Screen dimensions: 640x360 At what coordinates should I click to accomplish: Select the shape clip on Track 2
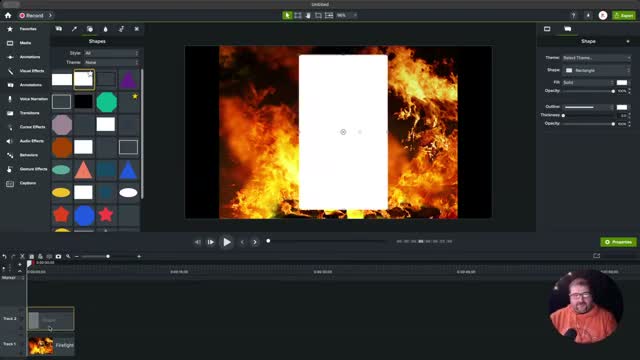[51, 319]
